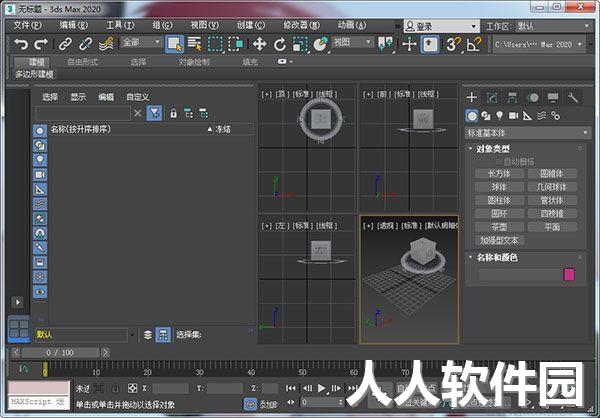Toggle hidden objects eye filter in scene explorer
Viewport: 600px width, 418px height.
pos(40,292)
